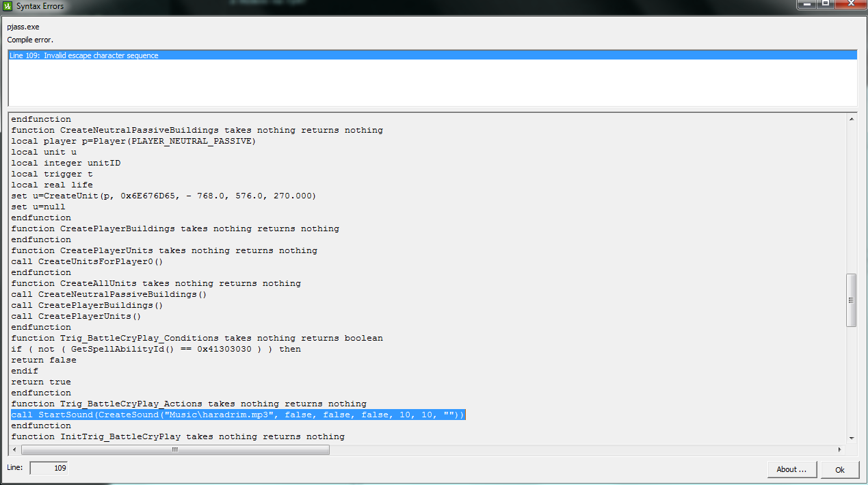The height and width of the screenshot is (485, 868).
Task: Click 'function Trig_BattleCryPlay_Actions' line
Action: tap(189, 404)
